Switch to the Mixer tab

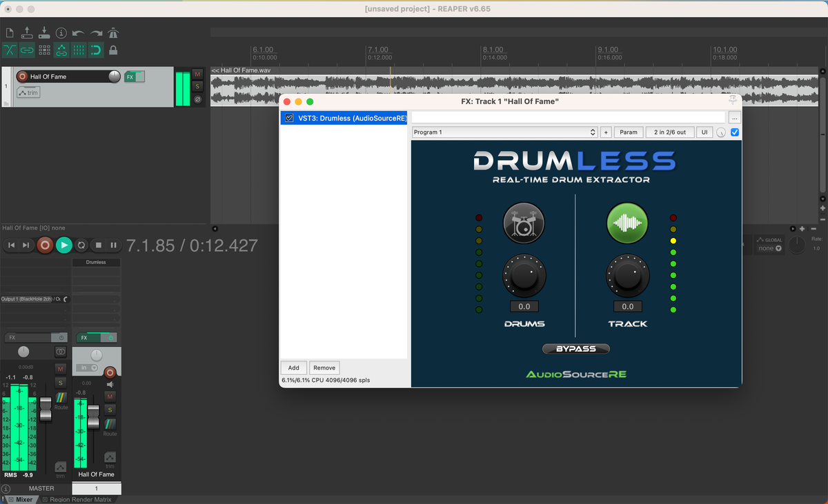click(24, 499)
